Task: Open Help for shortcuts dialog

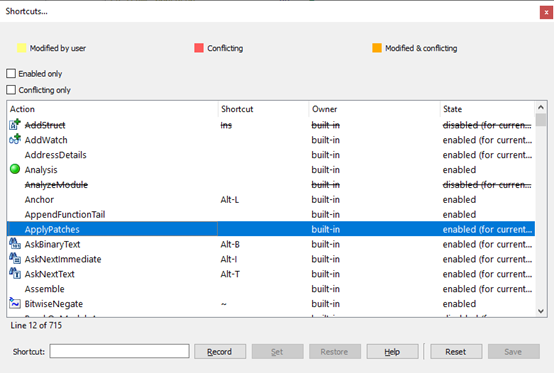Action: (x=392, y=352)
